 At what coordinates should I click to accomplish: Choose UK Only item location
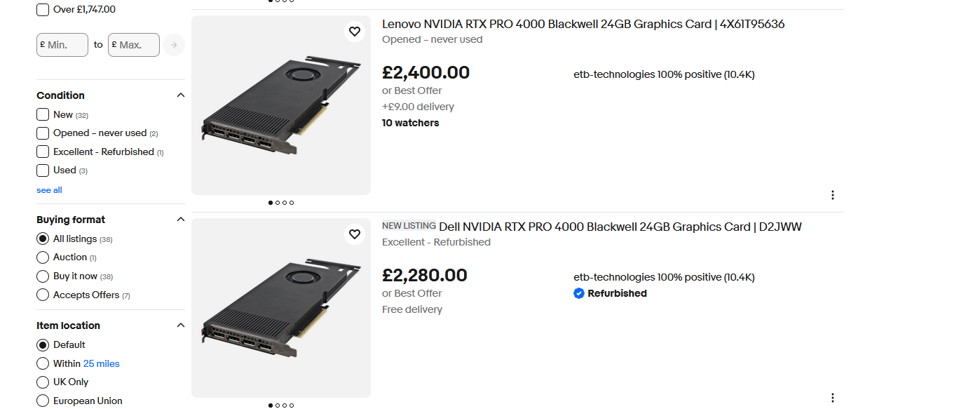coord(43,382)
